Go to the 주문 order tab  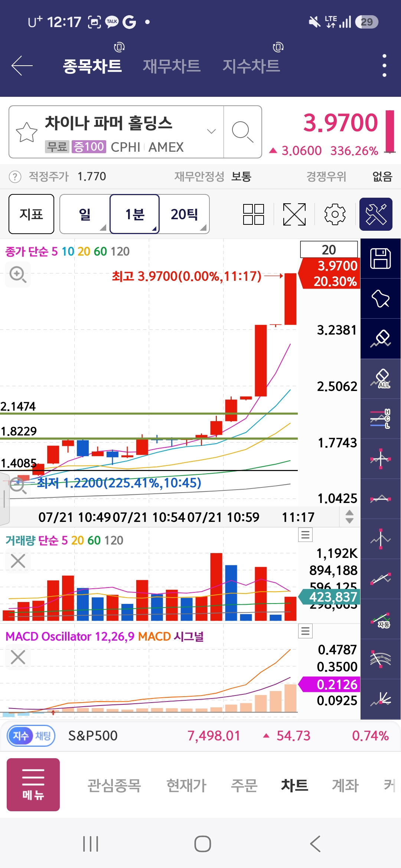pyautogui.click(x=244, y=785)
